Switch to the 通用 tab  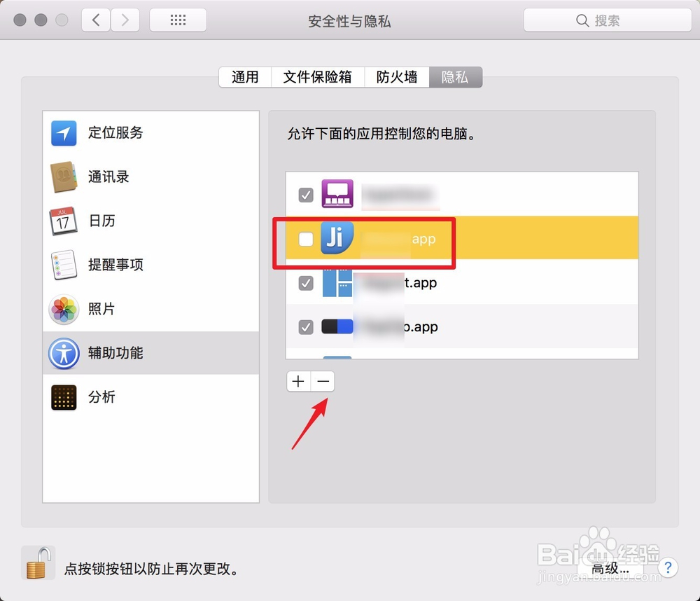coord(244,77)
